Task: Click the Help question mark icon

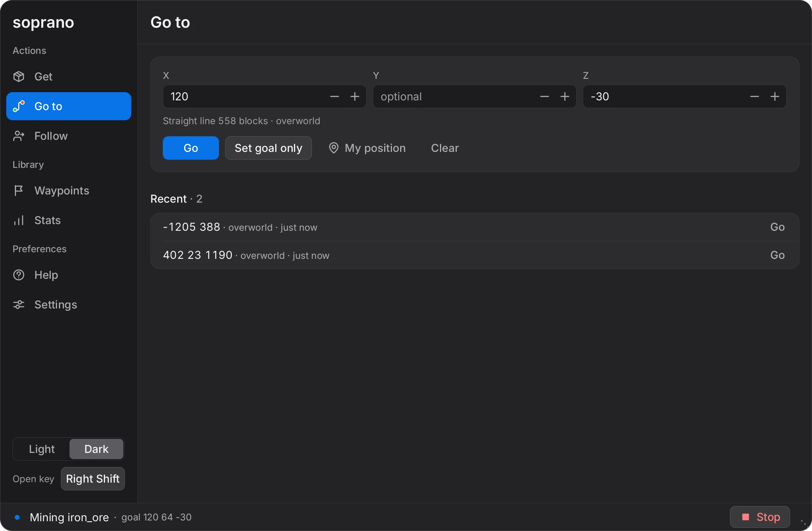Action: click(x=19, y=275)
